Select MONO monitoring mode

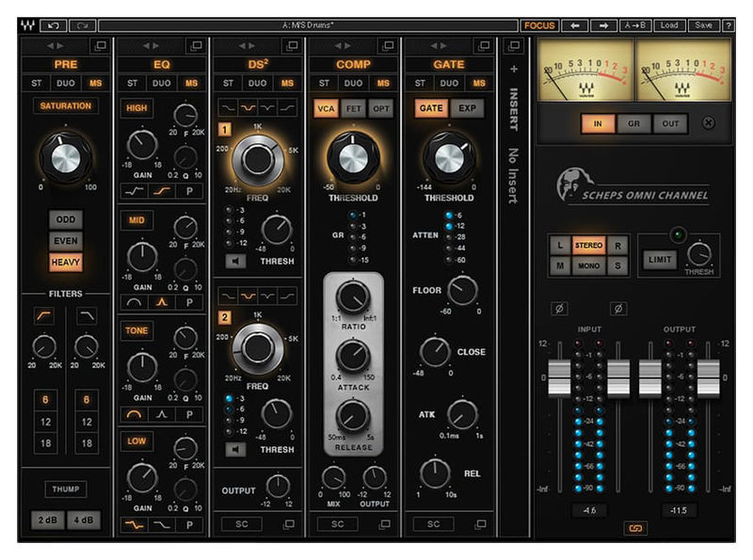(589, 265)
